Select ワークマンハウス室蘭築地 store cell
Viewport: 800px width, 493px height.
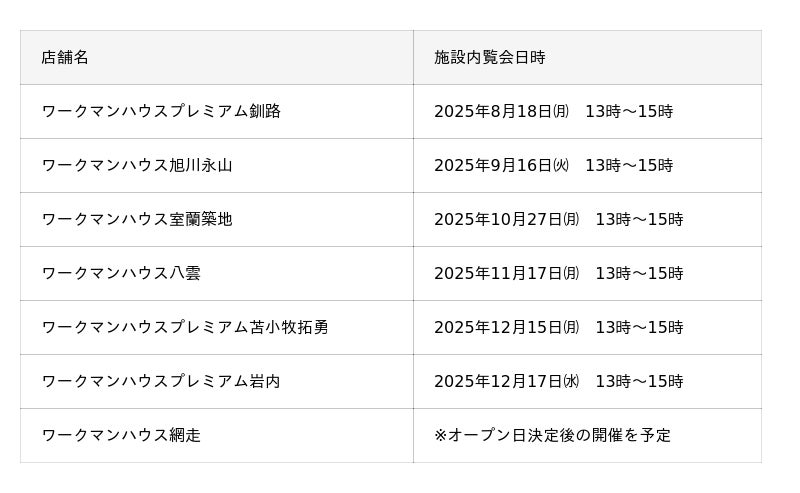point(137,219)
